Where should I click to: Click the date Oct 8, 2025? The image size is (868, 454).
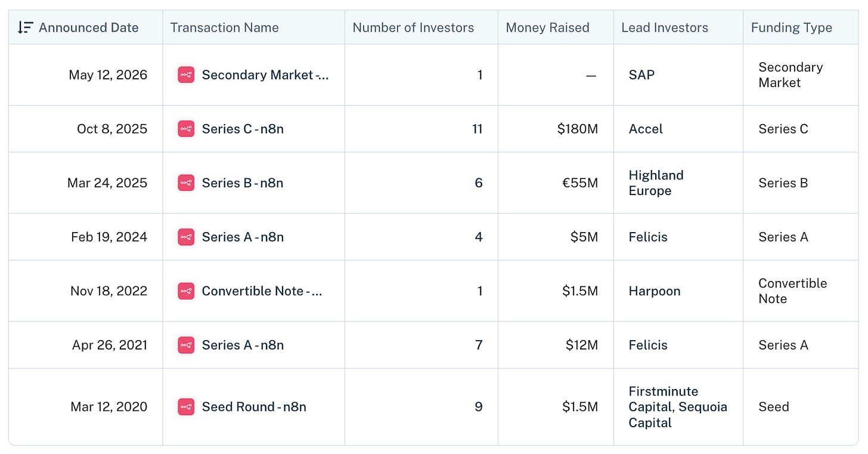point(112,129)
